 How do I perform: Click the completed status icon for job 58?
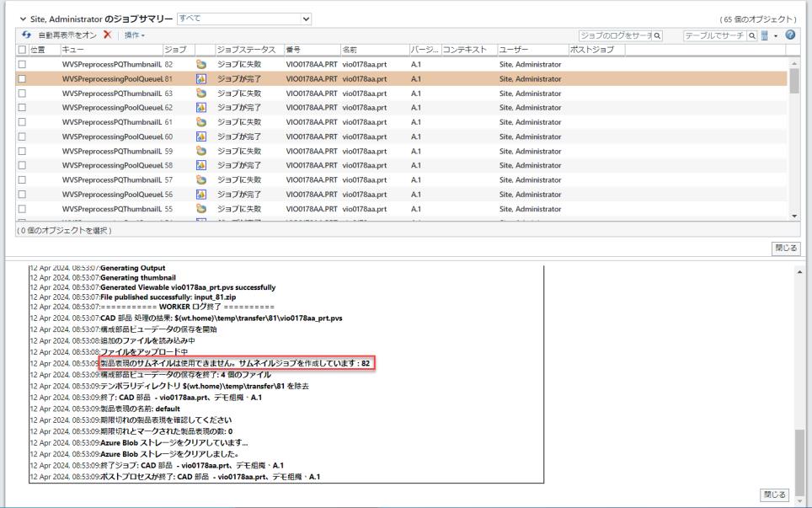tap(201, 165)
